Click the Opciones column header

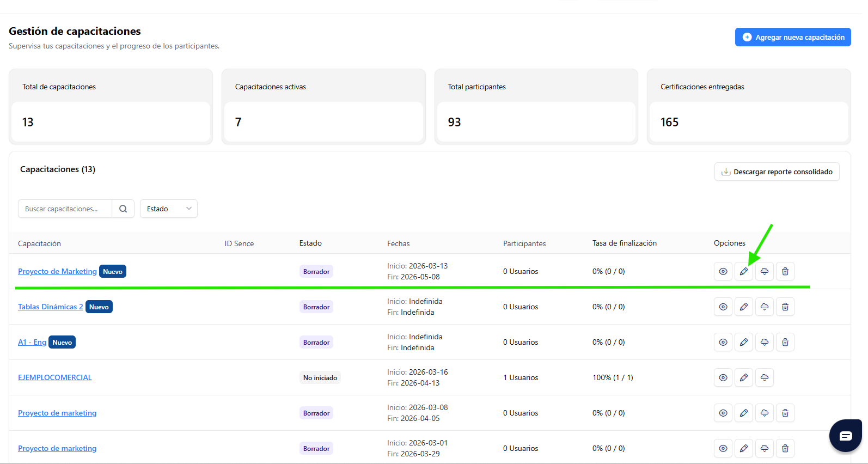(730, 243)
